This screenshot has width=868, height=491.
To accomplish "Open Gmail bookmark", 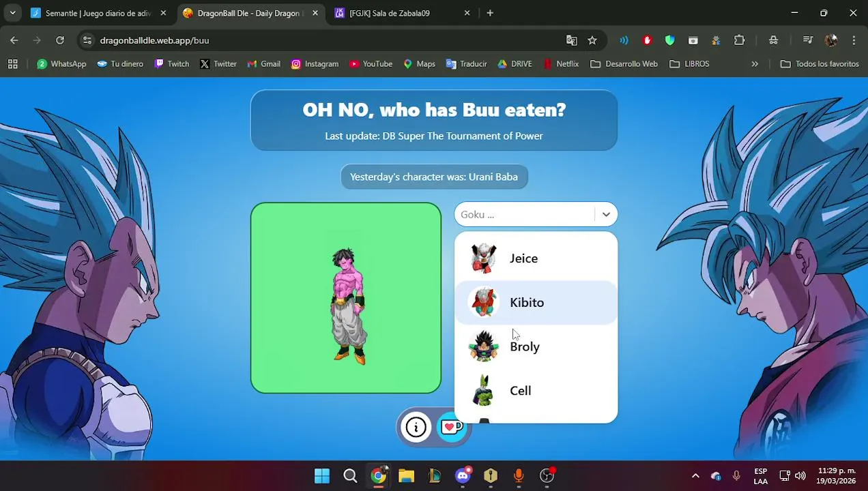I will (x=264, y=64).
